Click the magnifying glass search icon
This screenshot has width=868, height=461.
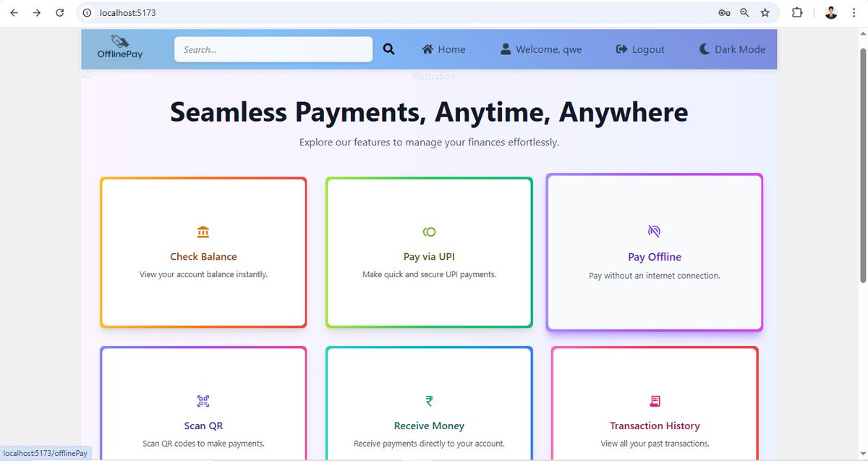[x=388, y=49]
